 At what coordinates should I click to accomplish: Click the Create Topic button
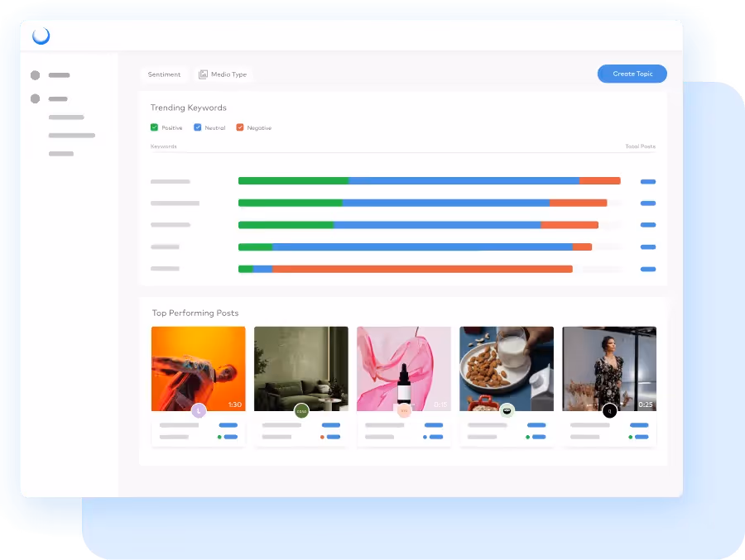632,74
